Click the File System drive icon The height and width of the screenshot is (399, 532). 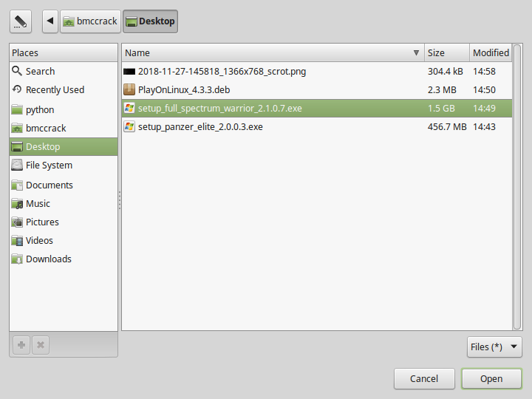tap(17, 165)
